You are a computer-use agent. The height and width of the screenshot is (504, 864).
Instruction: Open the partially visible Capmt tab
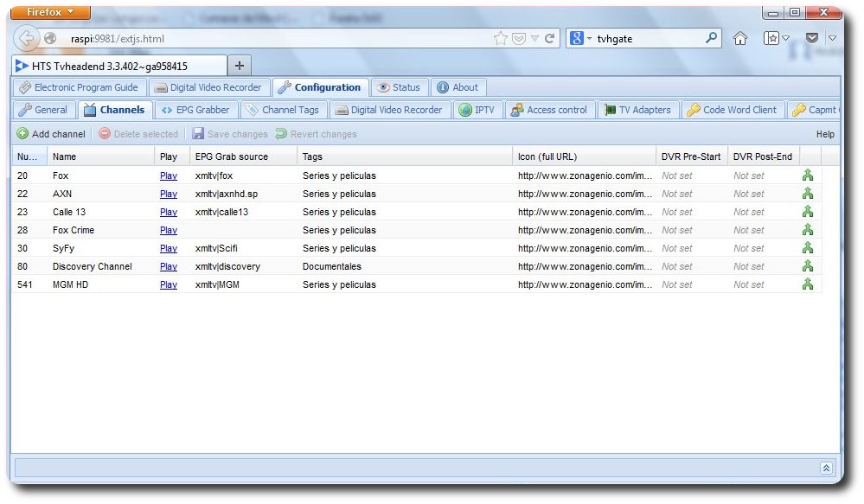(x=815, y=110)
